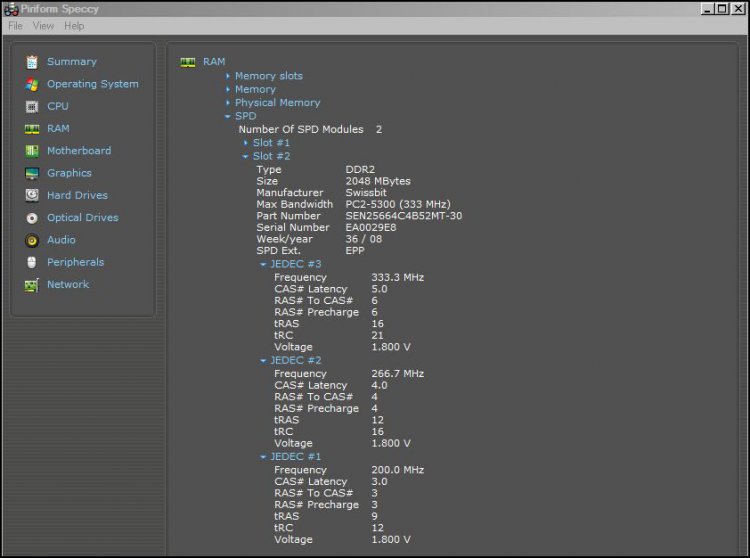Click the Peripherals mouse icon
Screen dimensions: 750x558
(x=32, y=263)
